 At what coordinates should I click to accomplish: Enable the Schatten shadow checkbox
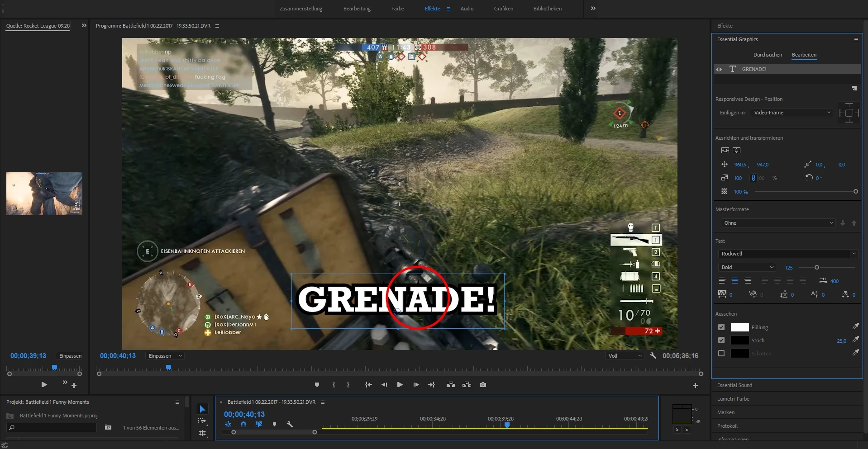721,353
